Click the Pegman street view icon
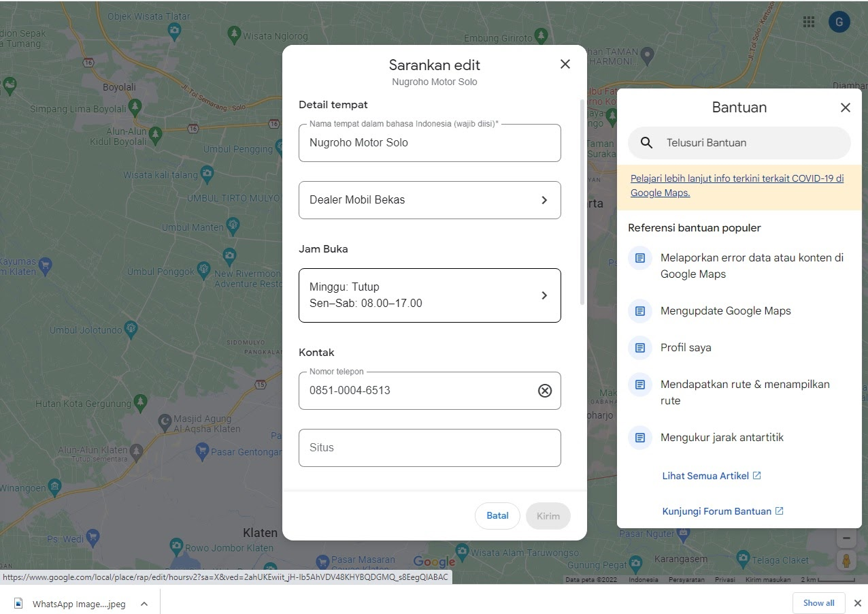The height and width of the screenshot is (614, 868). [846, 561]
